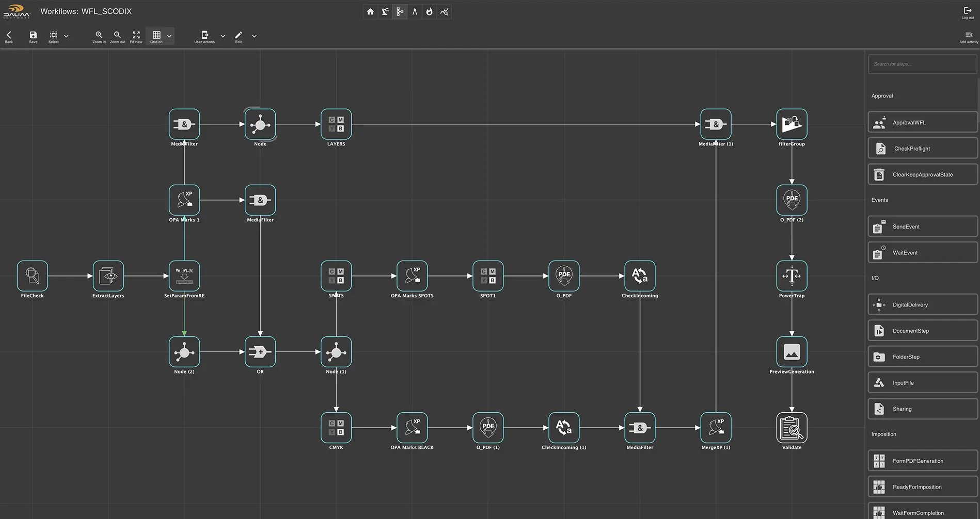Click the SendEvent step under Events

pos(922,226)
